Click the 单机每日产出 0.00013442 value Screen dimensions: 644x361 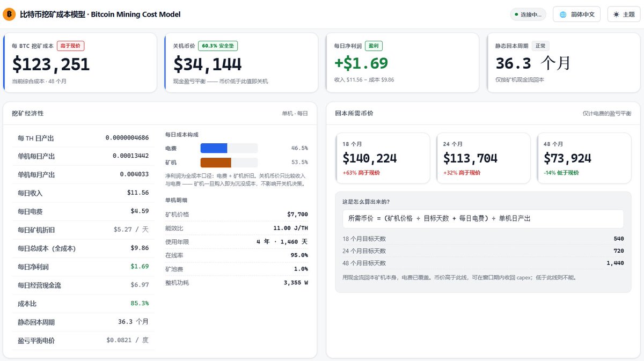click(130, 156)
